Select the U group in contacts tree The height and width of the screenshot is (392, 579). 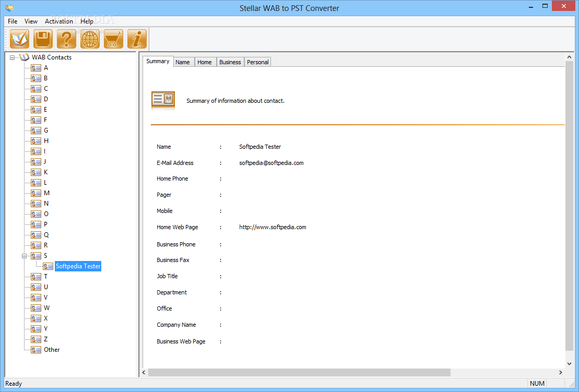coord(46,287)
